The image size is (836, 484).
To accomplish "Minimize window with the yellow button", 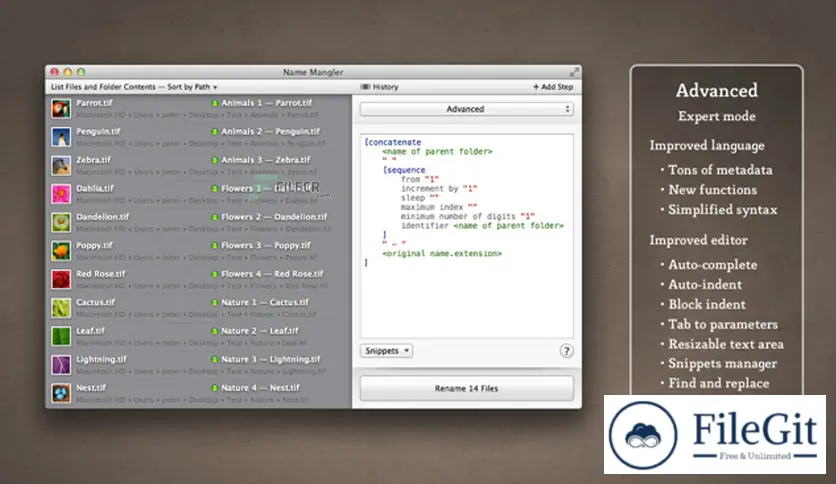I will pyautogui.click(x=68, y=71).
